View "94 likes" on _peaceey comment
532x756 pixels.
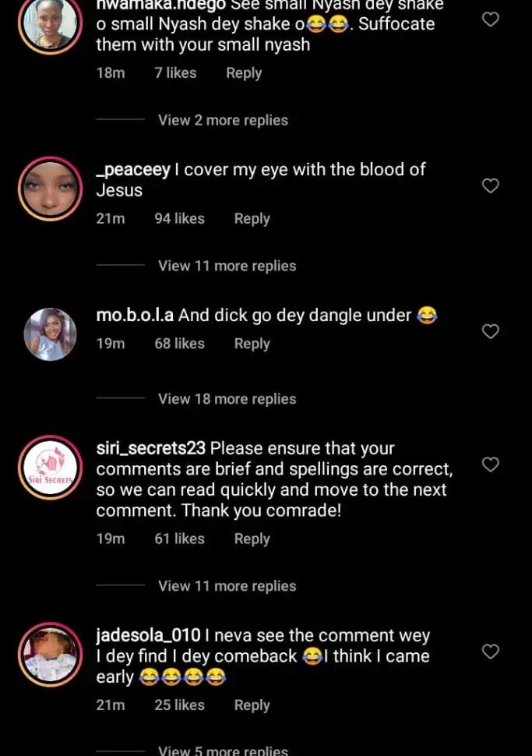click(179, 219)
